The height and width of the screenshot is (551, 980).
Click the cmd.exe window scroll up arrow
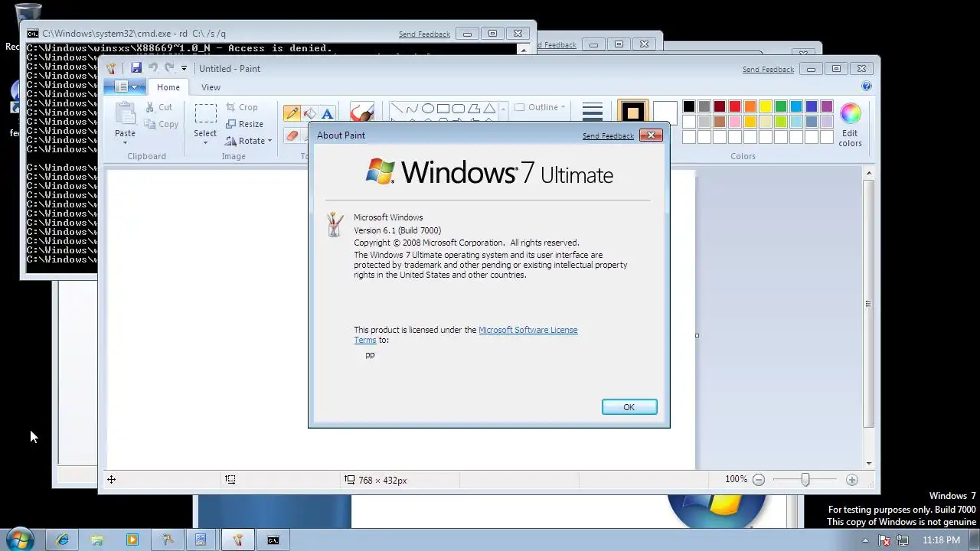coord(524,49)
